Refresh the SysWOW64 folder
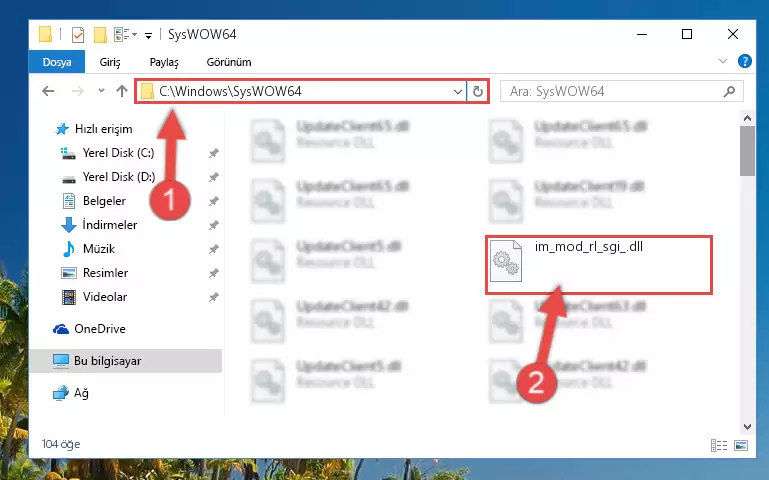Screen dimensions: 769x480 478,92
